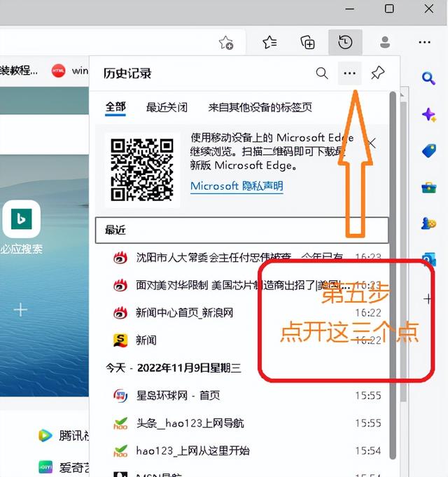The height and width of the screenshot is (477, 448).
Task: Switch to 最近关闭 tab
Action: pyautogui.click(x=167, y=107)
